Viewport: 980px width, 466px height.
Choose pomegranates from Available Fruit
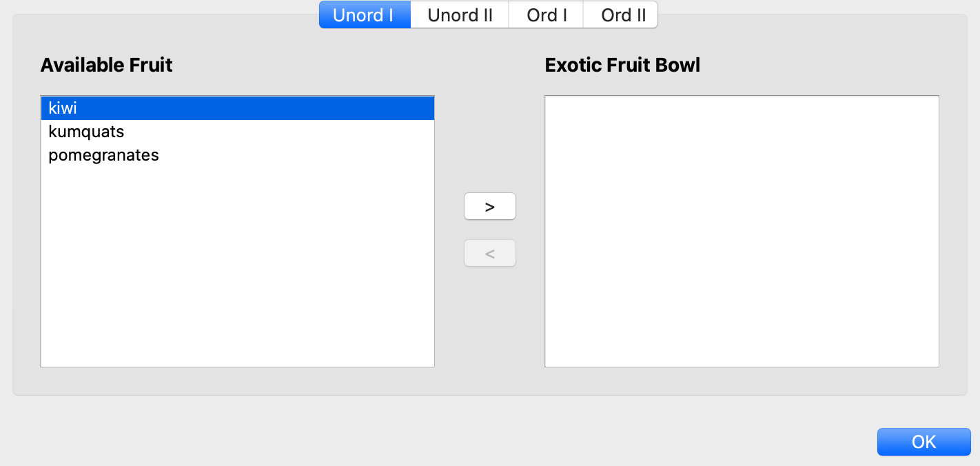click(103, 155)
